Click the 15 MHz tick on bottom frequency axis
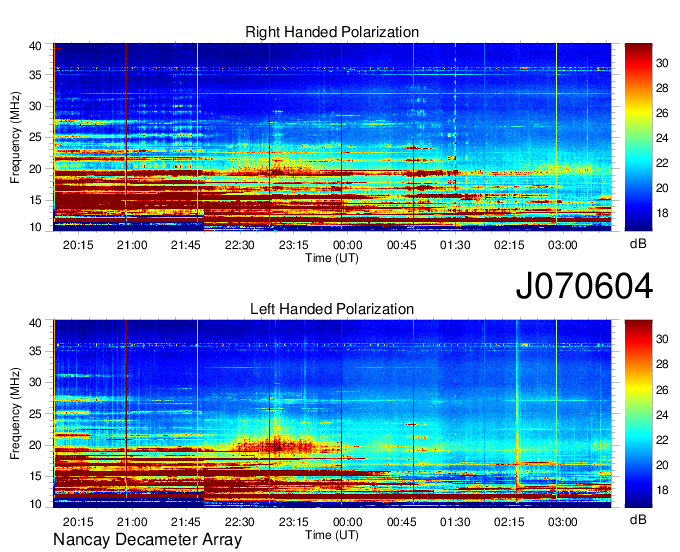 (35, 476)
